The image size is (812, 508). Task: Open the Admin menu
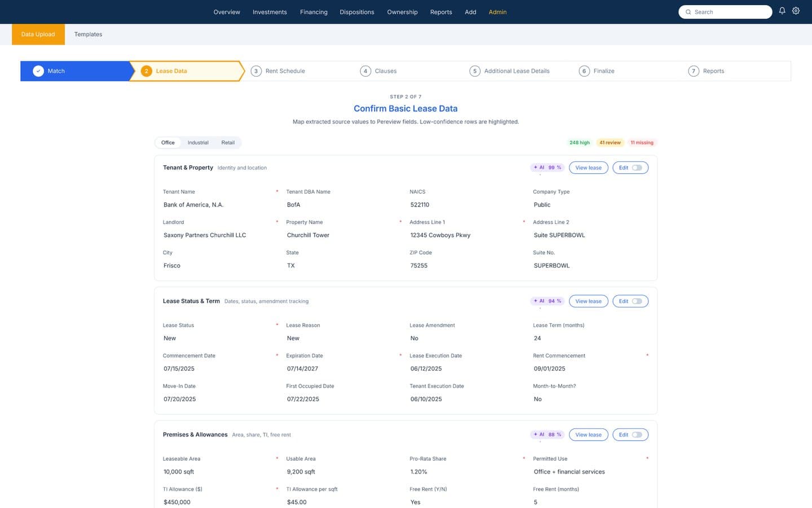(497, 12)
